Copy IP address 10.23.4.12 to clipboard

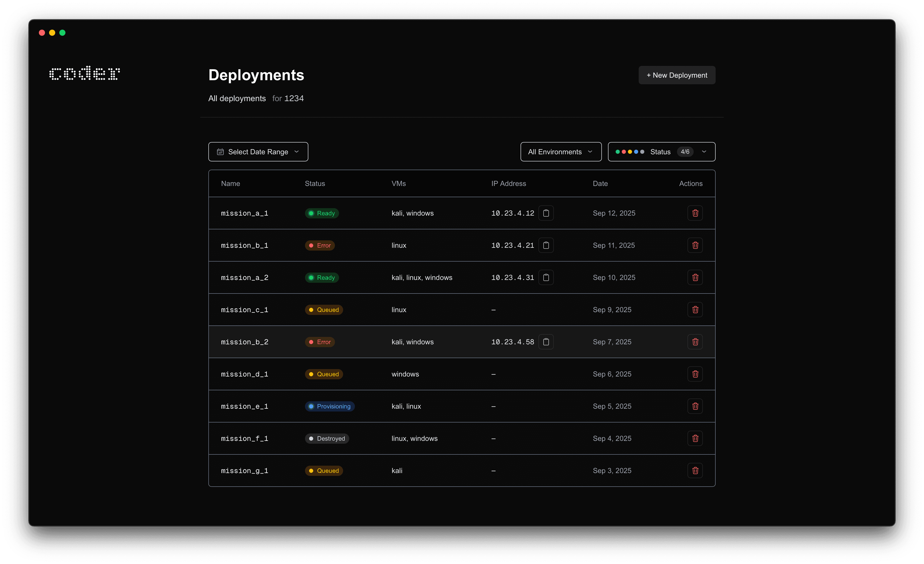[546, 213]
